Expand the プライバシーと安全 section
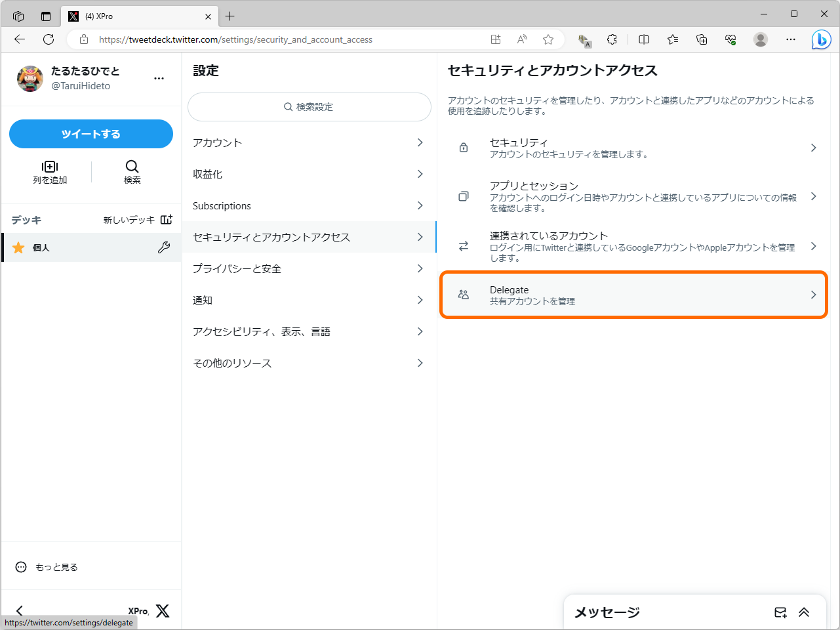 (x=308, y=268)
